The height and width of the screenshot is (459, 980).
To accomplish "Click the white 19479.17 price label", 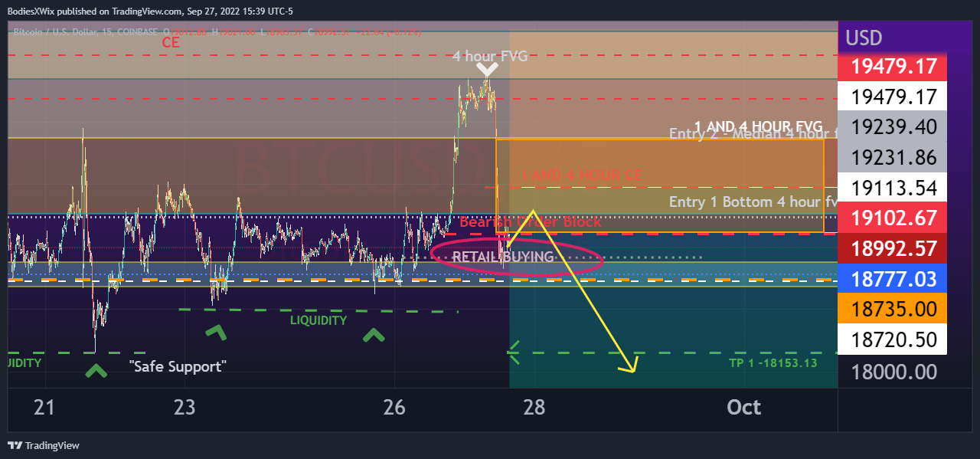I will [x=893, y=97].
